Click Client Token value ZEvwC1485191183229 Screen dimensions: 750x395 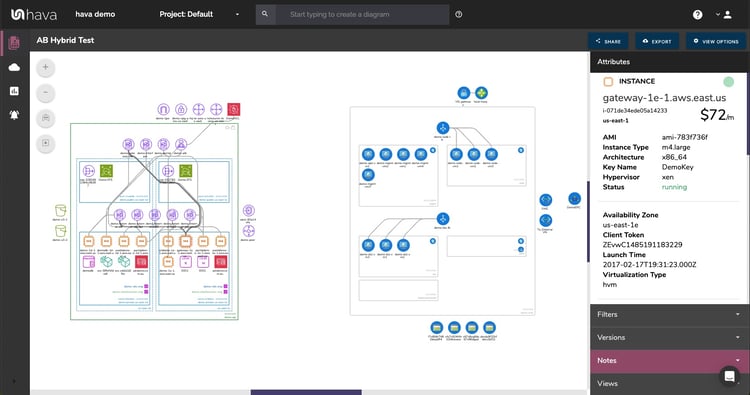tap(642, 245)
